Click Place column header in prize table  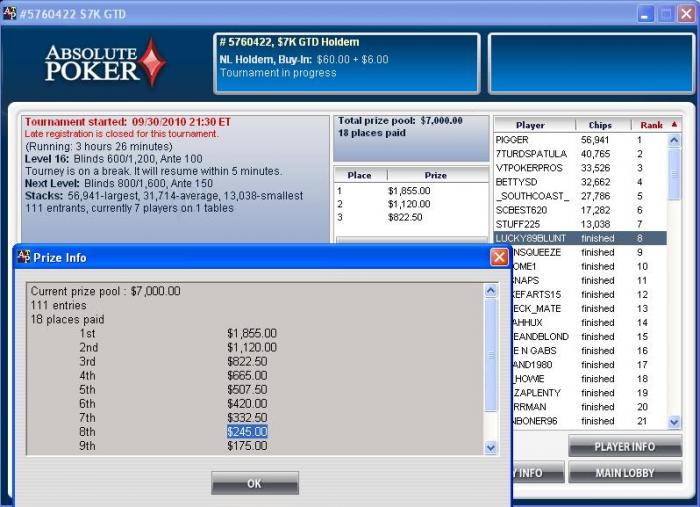point(360,175)
